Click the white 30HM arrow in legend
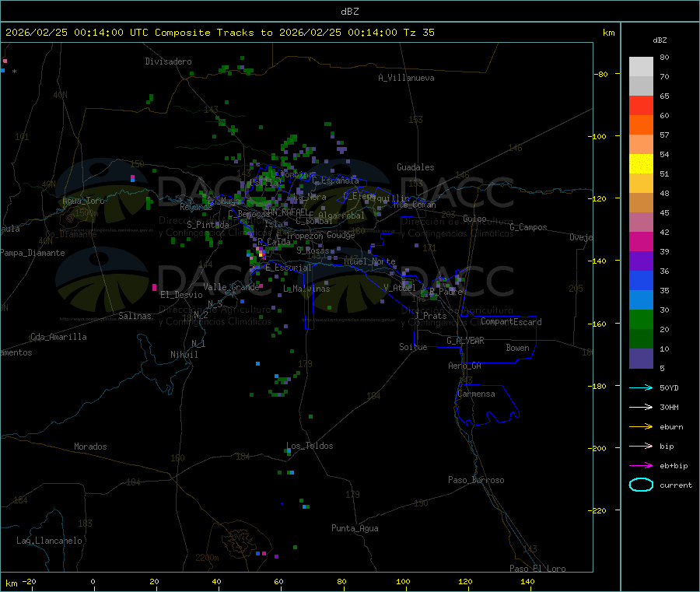This screenshot has width=700, height=592. click(641, 407)
